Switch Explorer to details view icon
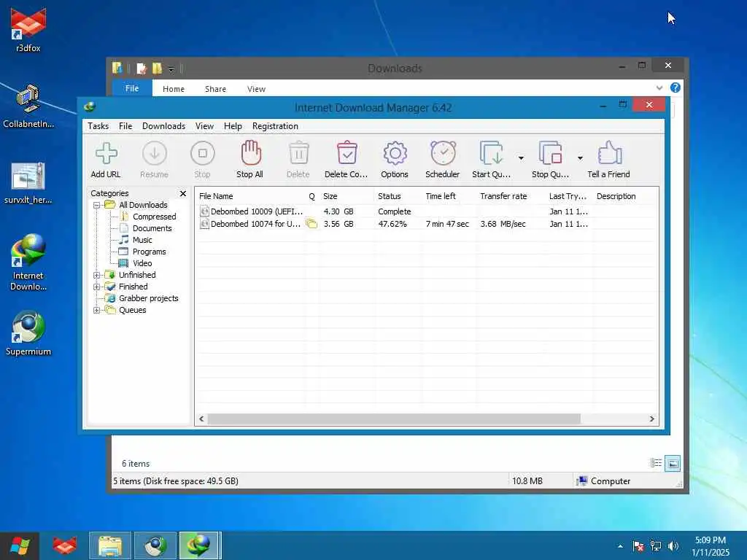The image size is (747, 560). 656,463
